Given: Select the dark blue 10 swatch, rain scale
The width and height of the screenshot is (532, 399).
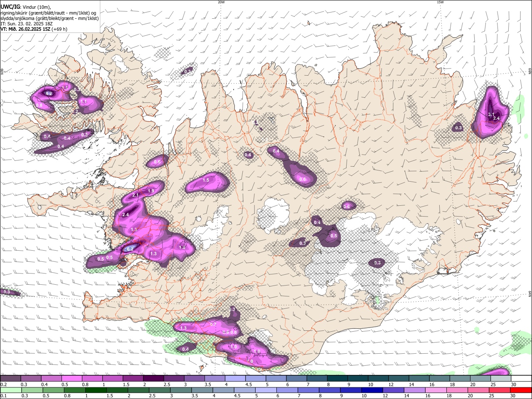Looking at the screenshot, I should (x=372, y=390).
